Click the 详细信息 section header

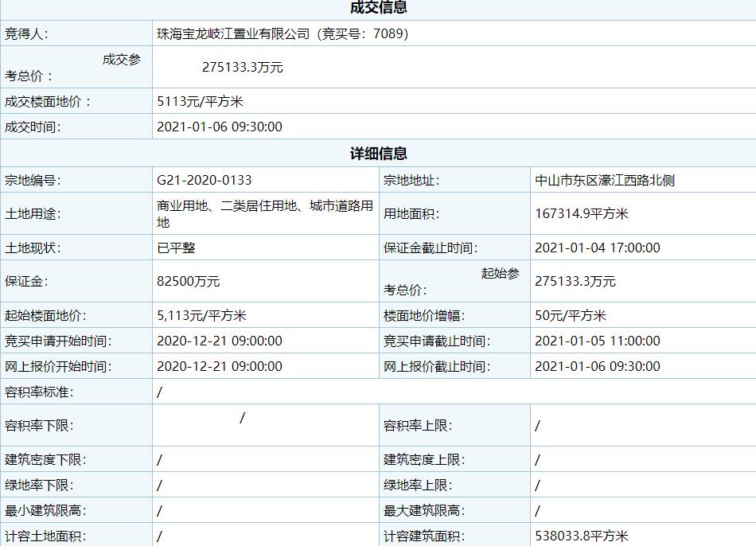(378, 154)
